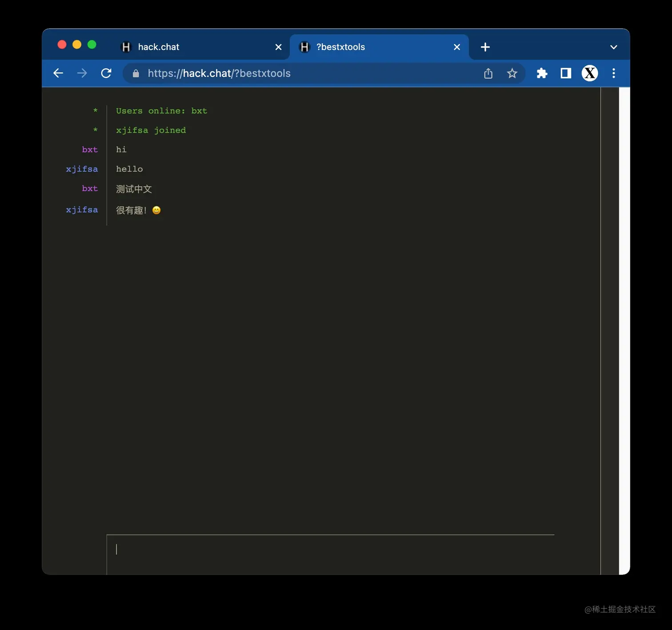Screen dimensions: 672x630
Task: Open the Chrome three-dot menu
Action: tap(614, 73)
